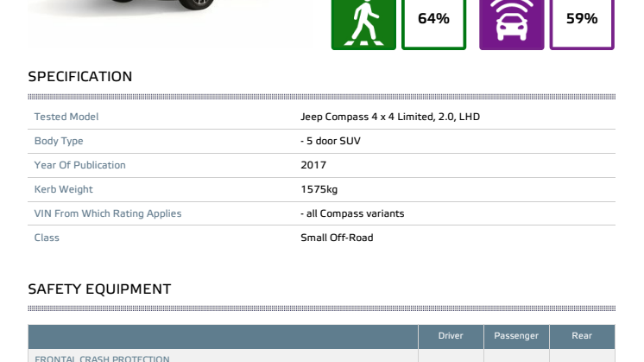Viewport: 644px width, 362px height.
Task: Select the 59% safety assist score box
Action: click(x=582, y=25)
